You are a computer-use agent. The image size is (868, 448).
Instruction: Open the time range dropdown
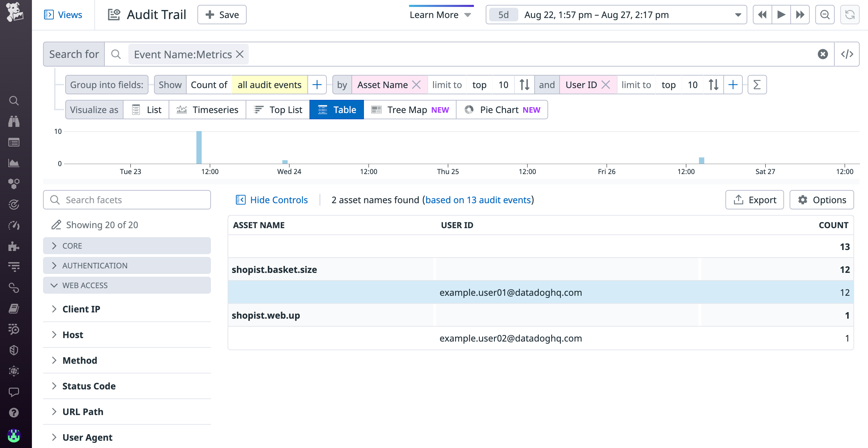click(x=738, y=15)
